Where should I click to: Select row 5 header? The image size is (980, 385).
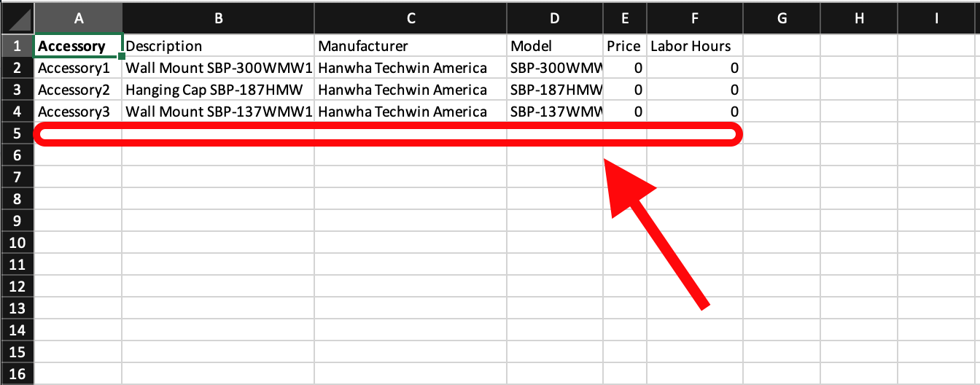[x=17, y=133]
